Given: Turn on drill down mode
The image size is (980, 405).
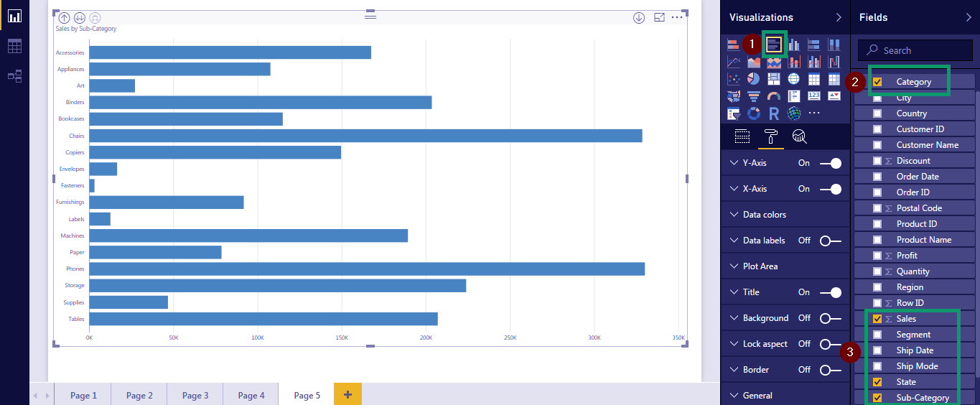Looking at the screenshot, I should point(639,18).
